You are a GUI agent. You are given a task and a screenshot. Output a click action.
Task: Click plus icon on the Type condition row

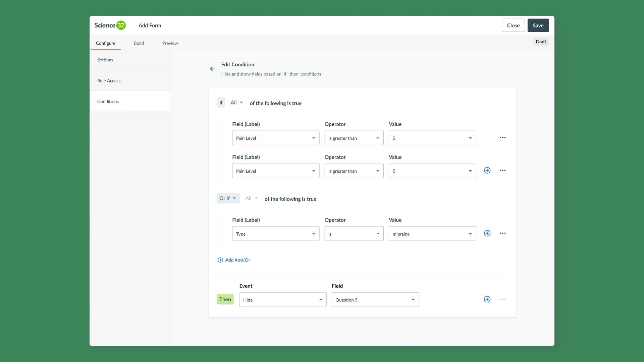click(487, 234)
